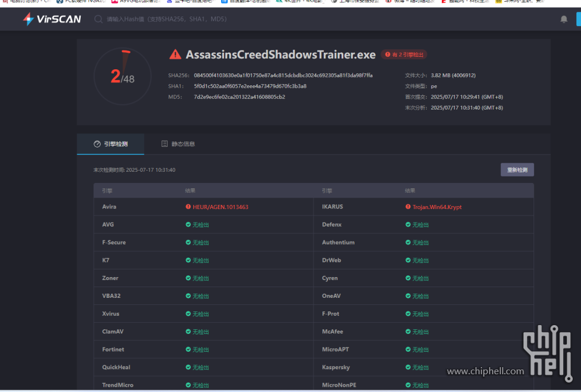Click the green check icon for ClamAV
581x392 pixels.
click(189, 332)
